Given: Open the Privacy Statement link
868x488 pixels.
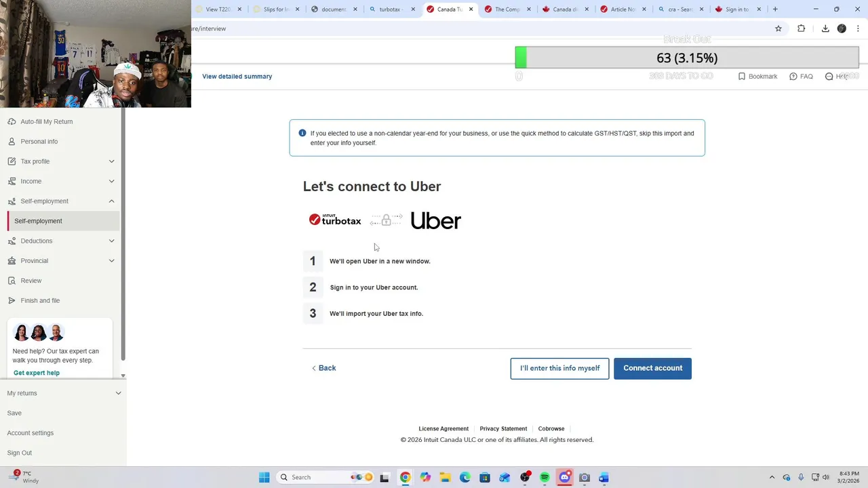Looking at the screenshot, I should (x=503, y=429).
